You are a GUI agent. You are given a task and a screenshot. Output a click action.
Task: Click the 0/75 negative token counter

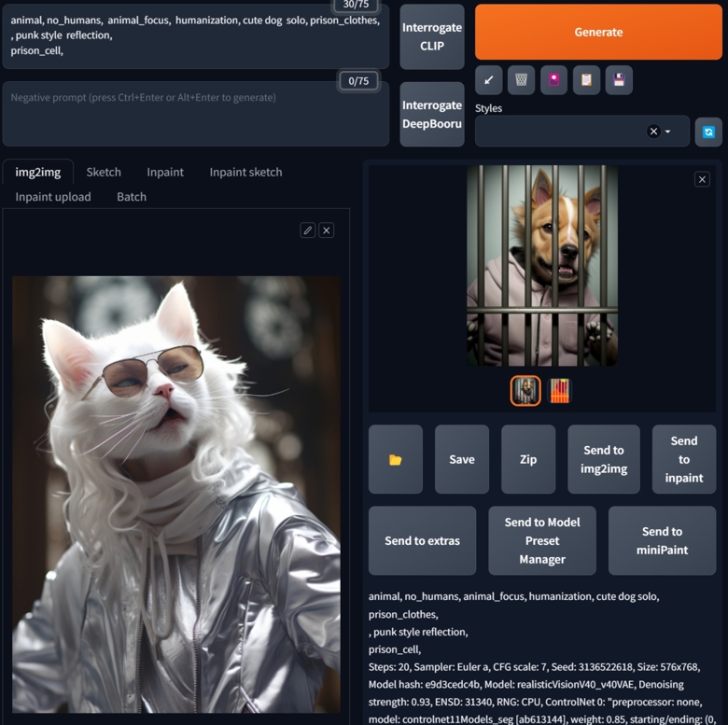[x=358, y=81]
